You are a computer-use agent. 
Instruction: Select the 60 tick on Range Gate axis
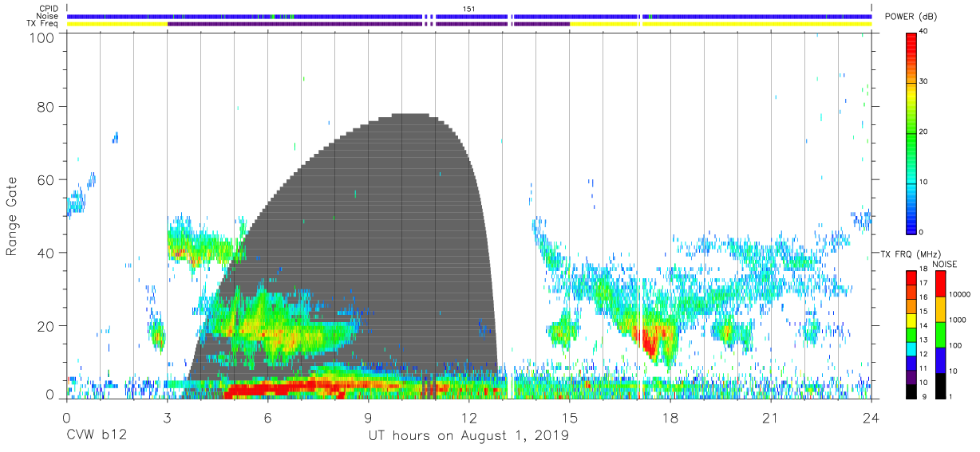pos(45,179)
